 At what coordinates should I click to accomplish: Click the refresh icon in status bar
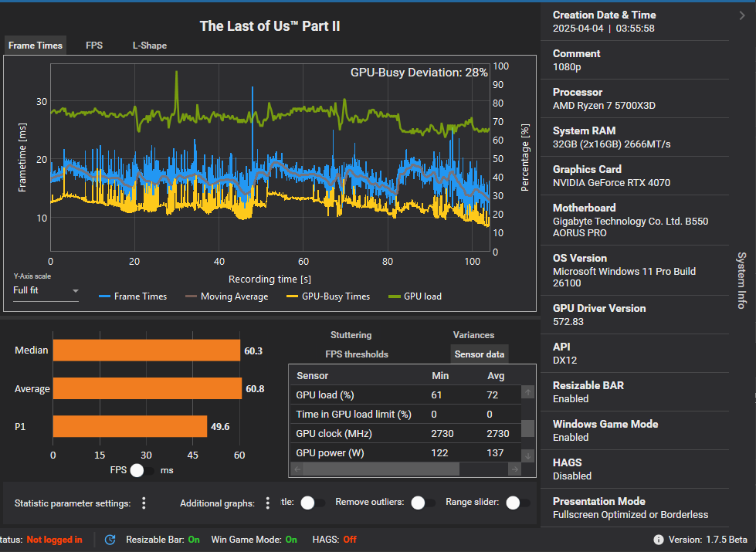click(x=110, y=540)
